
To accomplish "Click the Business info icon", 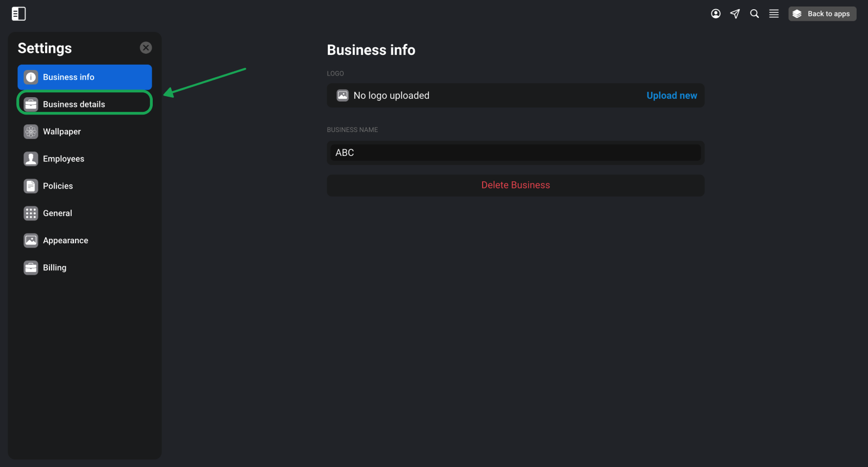I will coord(31,77).
